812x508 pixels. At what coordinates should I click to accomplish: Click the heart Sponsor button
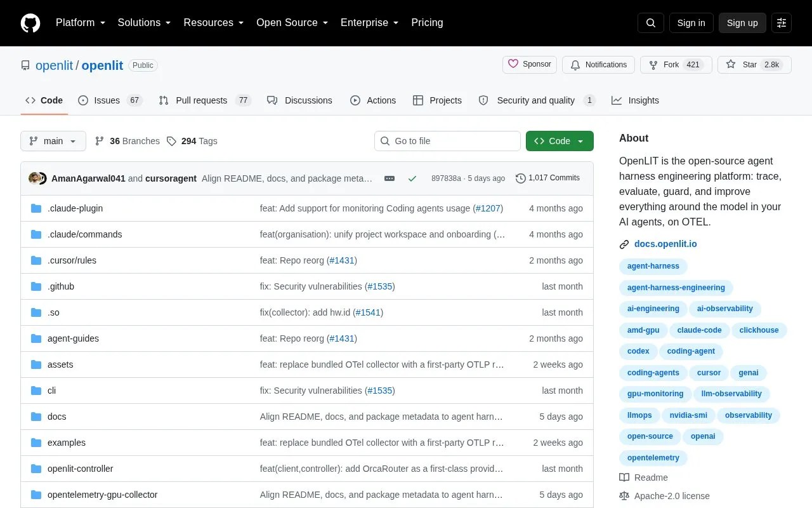pyautogui.click(x=530, y=65)
